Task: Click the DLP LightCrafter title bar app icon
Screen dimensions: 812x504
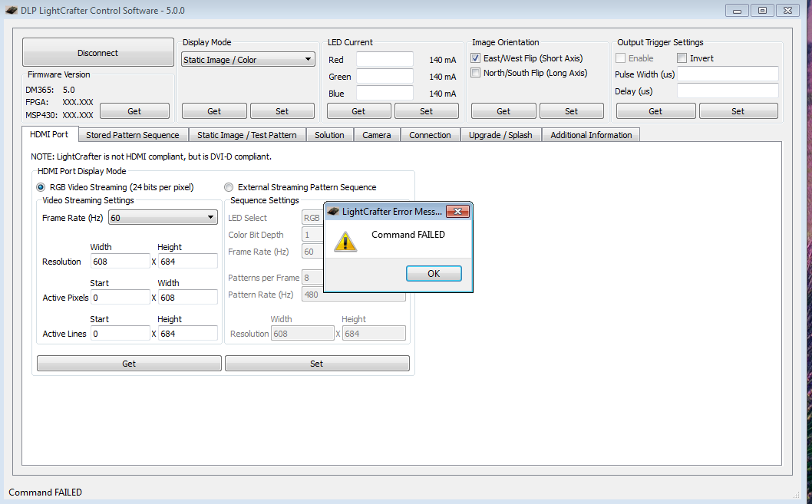Action: (12, 10)
